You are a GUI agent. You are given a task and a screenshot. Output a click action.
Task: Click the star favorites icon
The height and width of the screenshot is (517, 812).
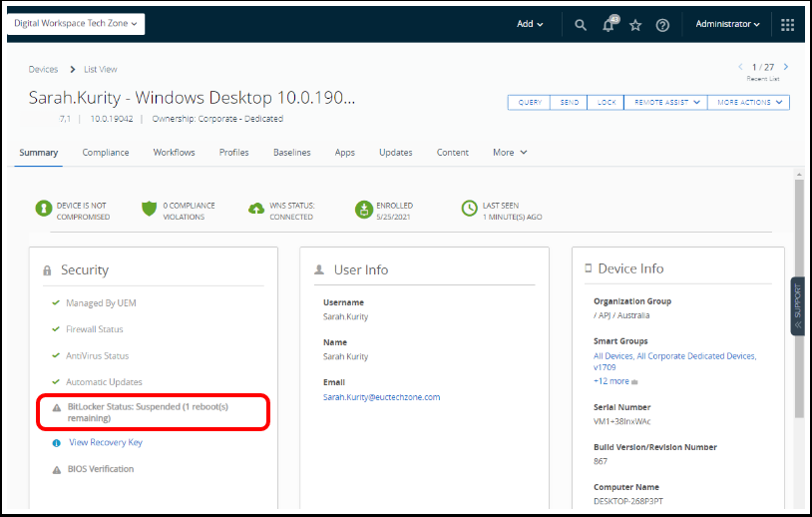[x=635, y=25]
